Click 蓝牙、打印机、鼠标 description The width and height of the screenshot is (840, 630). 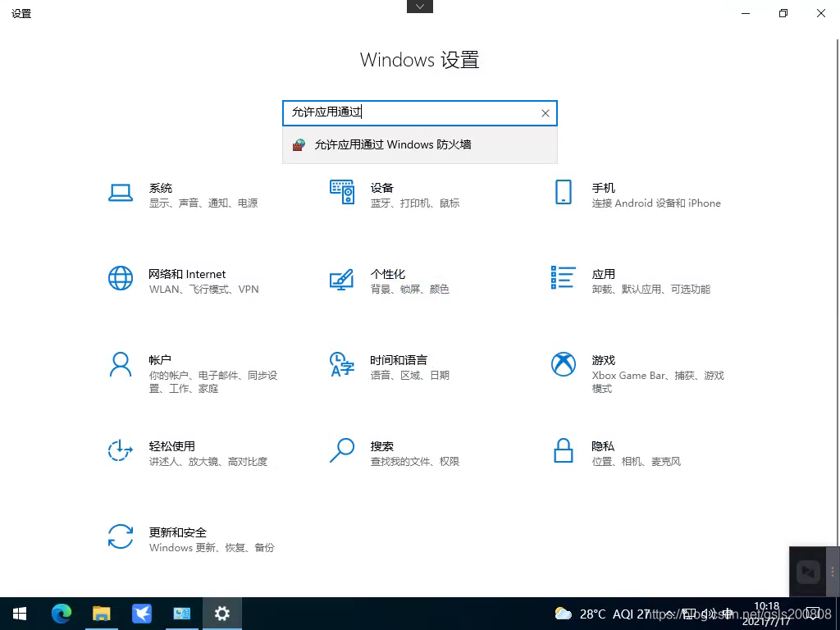point(415,203)
